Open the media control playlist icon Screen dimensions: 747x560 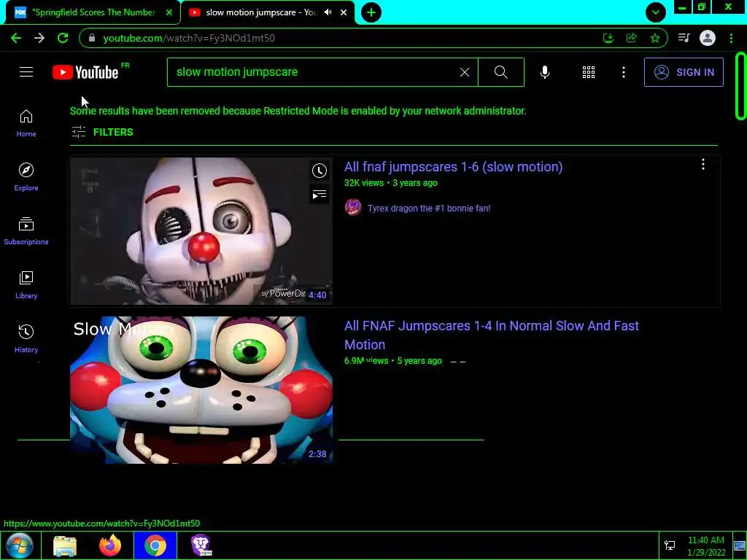[x=684, y=38]
